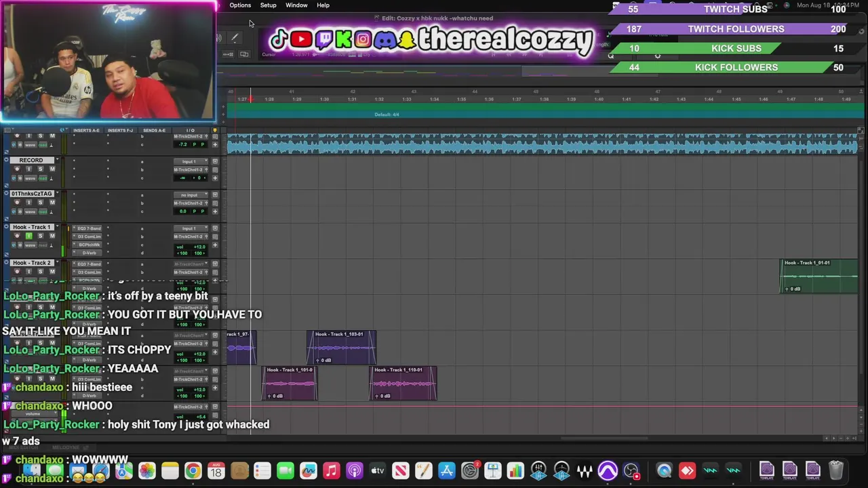Open Music app in the Dock

point(331,470)
